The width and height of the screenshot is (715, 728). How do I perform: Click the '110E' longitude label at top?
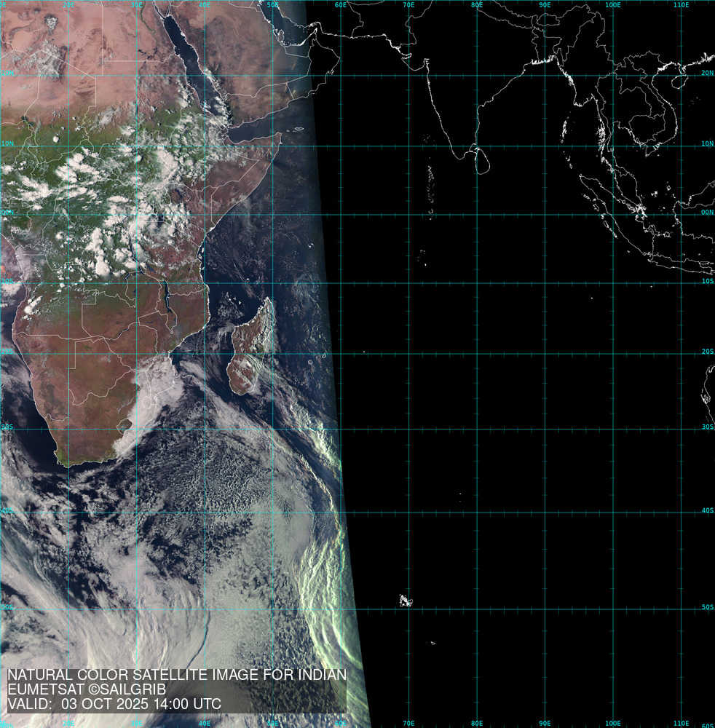point(681,5)
